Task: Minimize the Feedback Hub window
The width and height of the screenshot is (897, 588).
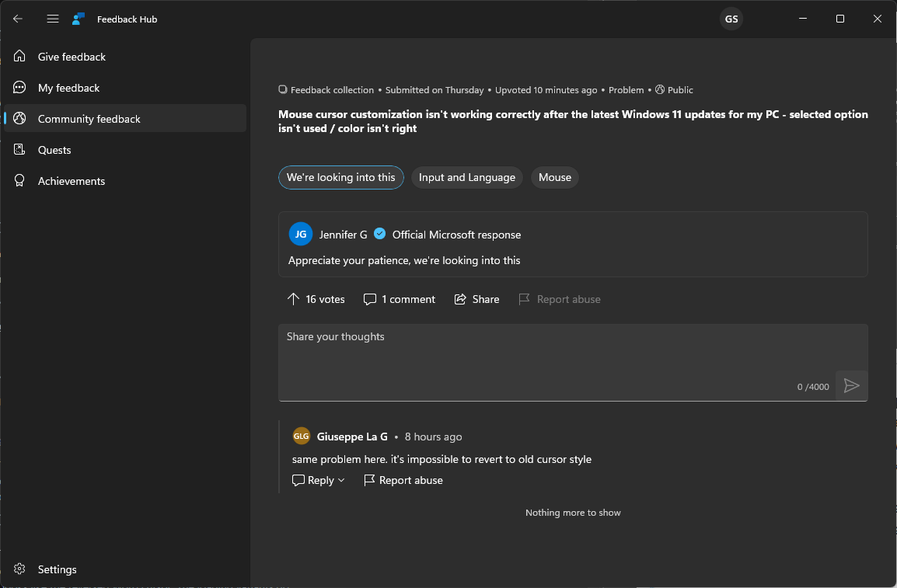Action: point(803,19)
